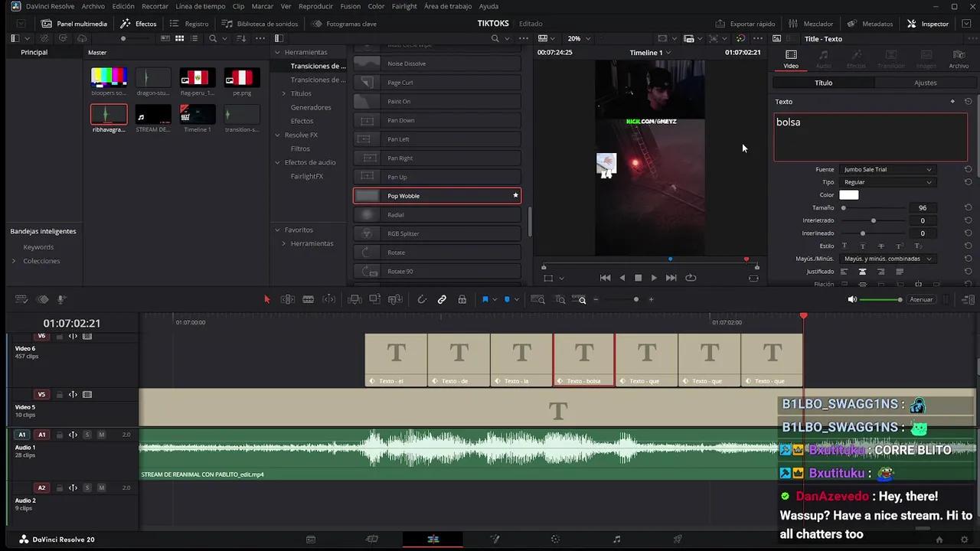Screen dimensions: 980x551
Task: Open the Tipo dropdown set to Regular
Action: pyautogui.click(x=888, y=182)
